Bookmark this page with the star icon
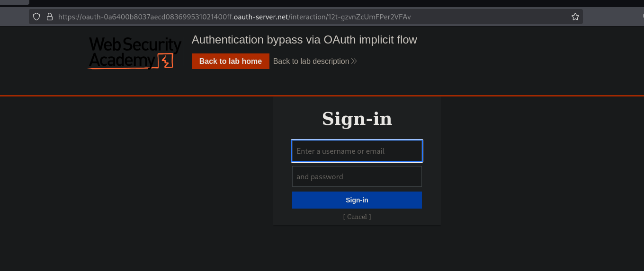Screen dimensions: 644x271 (575, 17)
